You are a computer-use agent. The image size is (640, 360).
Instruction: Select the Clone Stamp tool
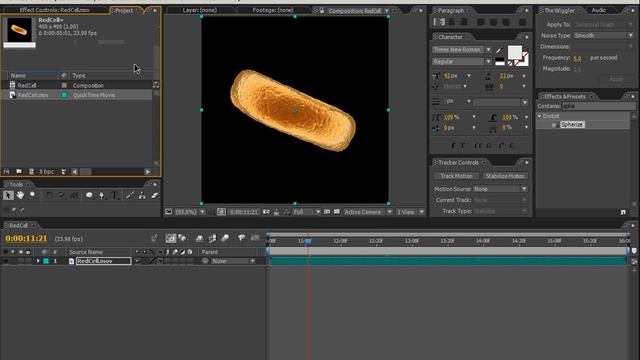142,196
